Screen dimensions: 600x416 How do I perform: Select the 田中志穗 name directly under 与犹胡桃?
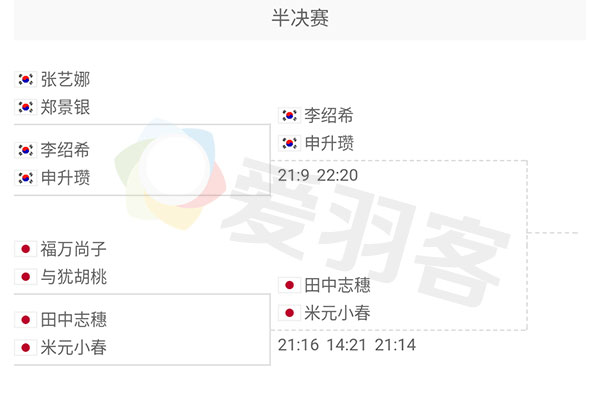tap(73, 320)
